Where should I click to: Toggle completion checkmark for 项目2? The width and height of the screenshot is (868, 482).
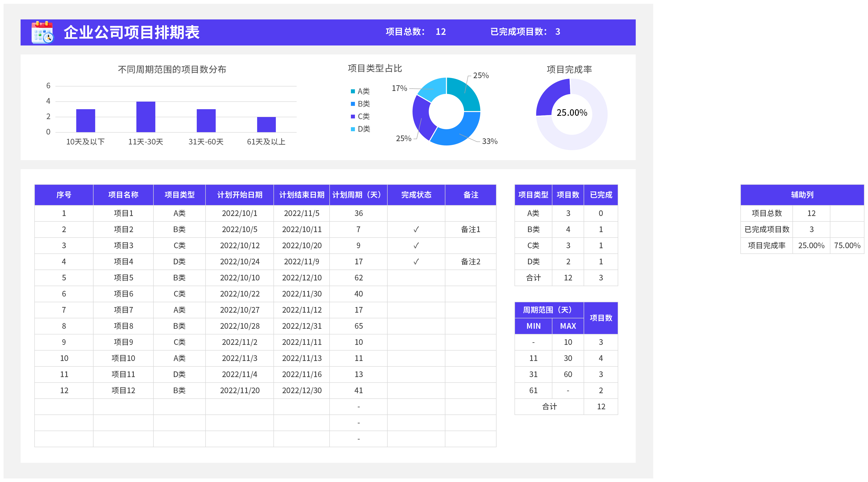[x=416, y=230]
